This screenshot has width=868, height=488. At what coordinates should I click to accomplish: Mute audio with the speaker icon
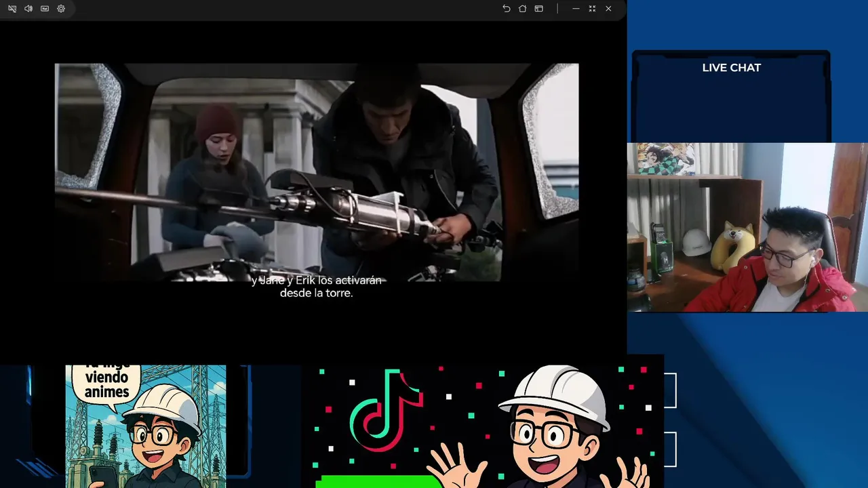click(x=28, y=9)
